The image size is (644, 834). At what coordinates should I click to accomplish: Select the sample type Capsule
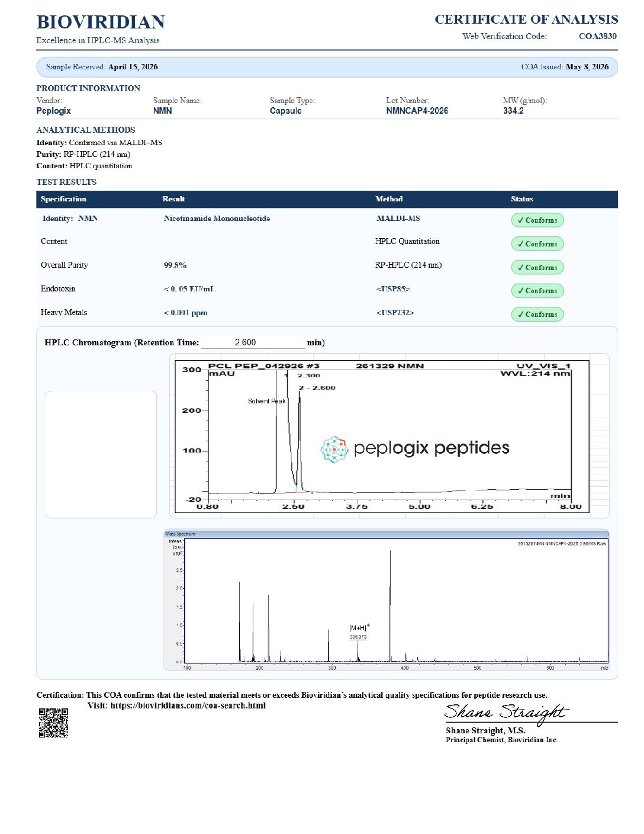286,111
